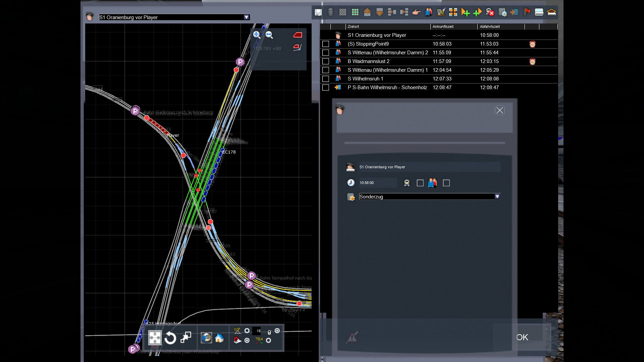Tick checkbox beside B Waidmannslust 2
644x362 pixels.
pyautogui.click(x=325, y=61)
